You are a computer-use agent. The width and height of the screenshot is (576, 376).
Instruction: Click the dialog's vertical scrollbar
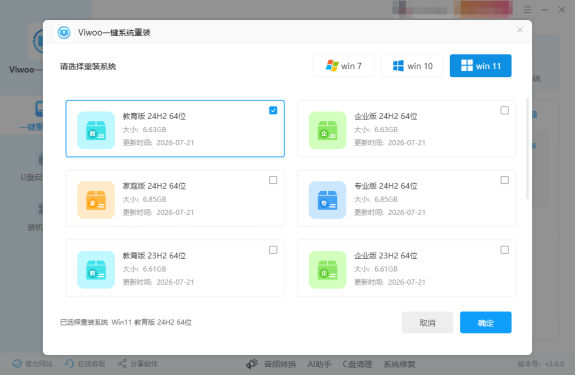click(x=528, y=149)
